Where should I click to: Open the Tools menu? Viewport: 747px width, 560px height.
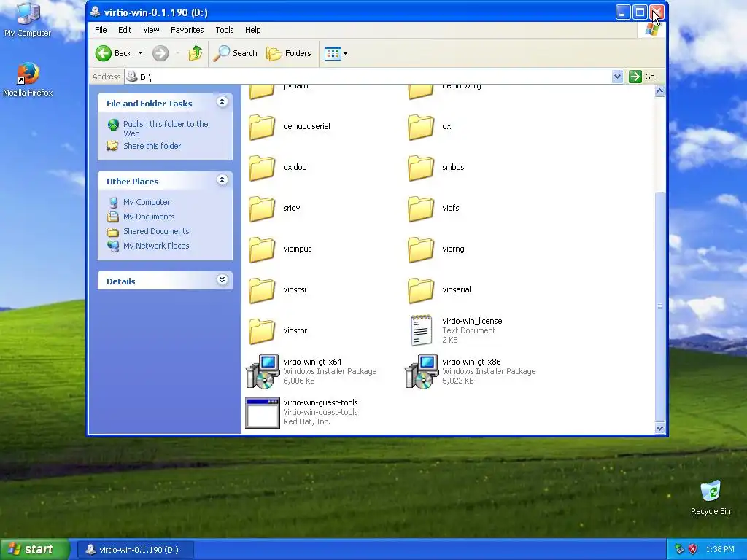coord(225,30)
